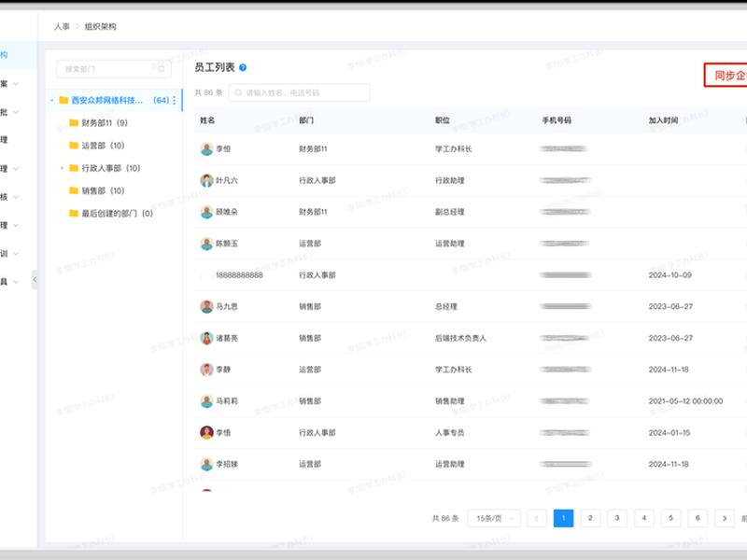Expand the sidebar menu ending in 训
747x560 pixels.
(x=16, y=253)
